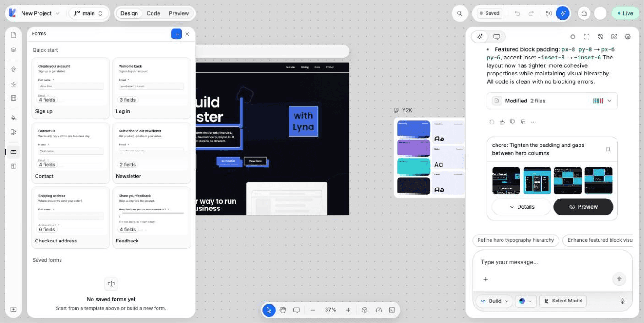This screenshot has width=644, height=323.
Task: Toggle the Live status pill
Action: click(x=625, y=13)
